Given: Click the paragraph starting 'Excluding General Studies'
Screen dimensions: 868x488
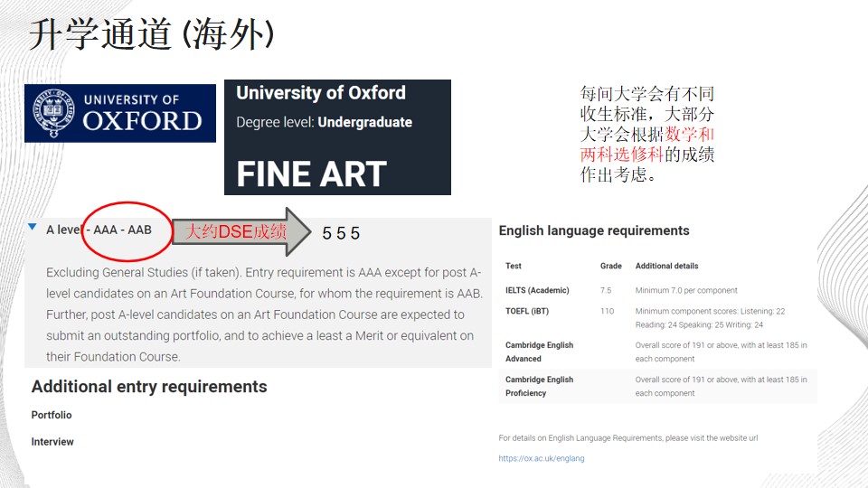Looking at the screenshot, I should (265, 314).
